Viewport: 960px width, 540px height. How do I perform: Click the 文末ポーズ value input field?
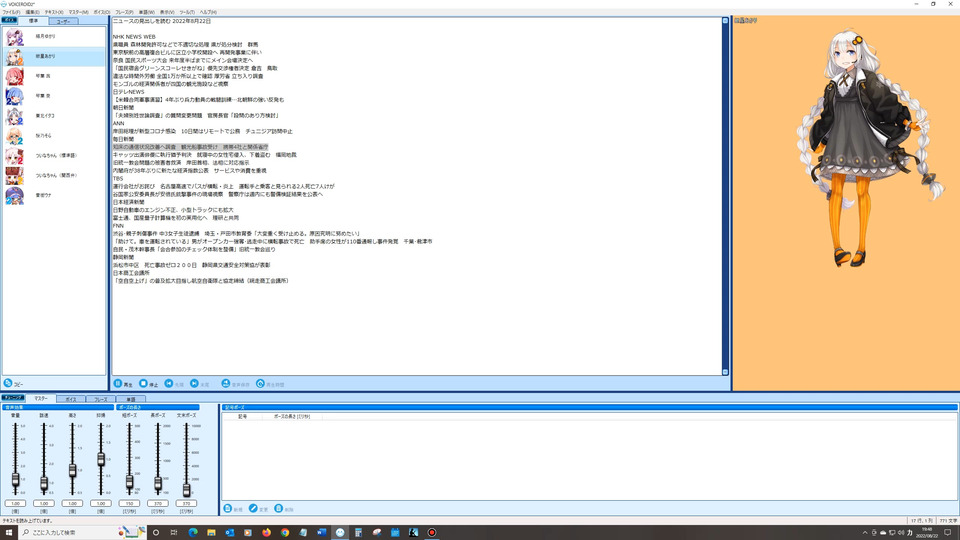pyautogui.click(x=186, y=503)
